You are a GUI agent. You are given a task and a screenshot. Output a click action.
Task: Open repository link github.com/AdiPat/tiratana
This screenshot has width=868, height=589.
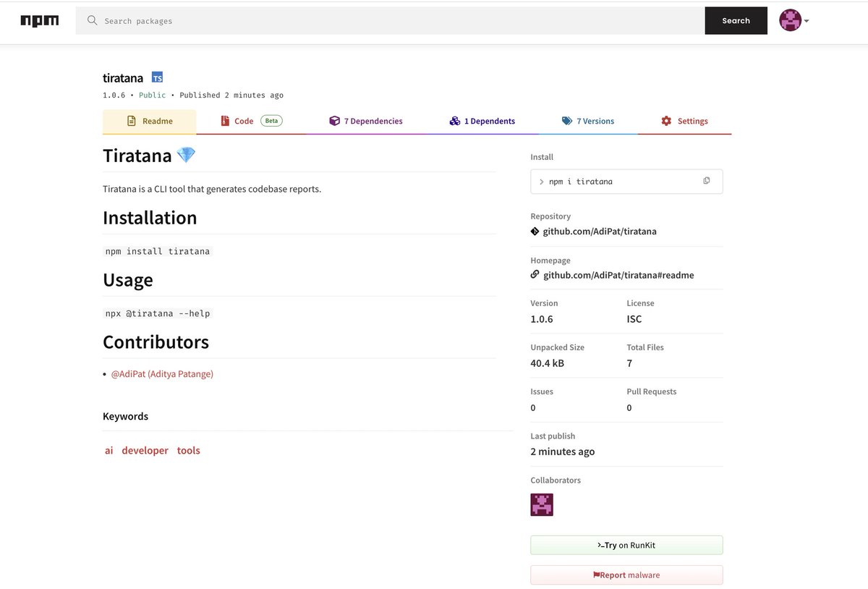coord(600,232)
